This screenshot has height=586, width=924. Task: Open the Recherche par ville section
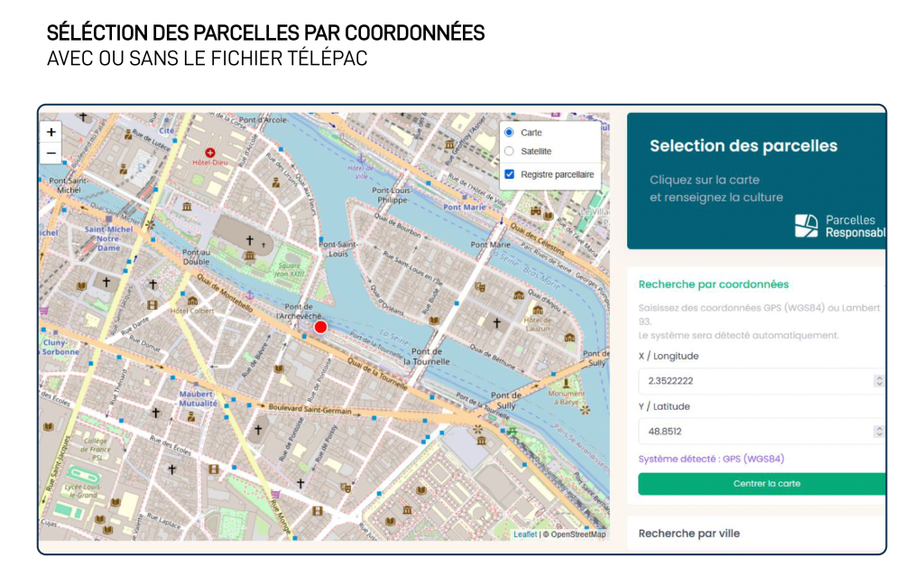pyautogui.click(x=689, y=534)
